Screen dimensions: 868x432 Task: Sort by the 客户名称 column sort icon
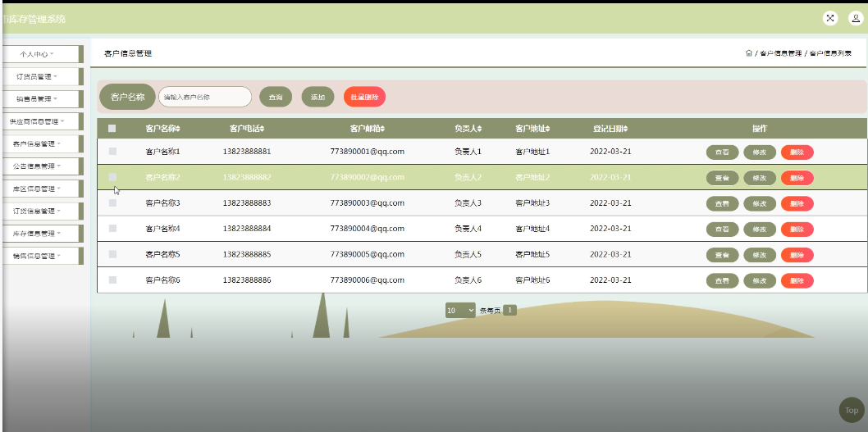178,129
